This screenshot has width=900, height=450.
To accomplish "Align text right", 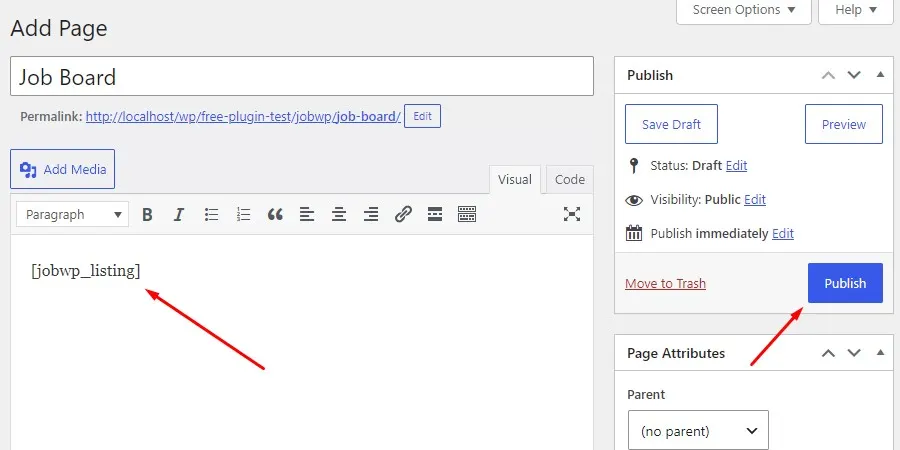I will pyautogui.click(x=371, y=215).
